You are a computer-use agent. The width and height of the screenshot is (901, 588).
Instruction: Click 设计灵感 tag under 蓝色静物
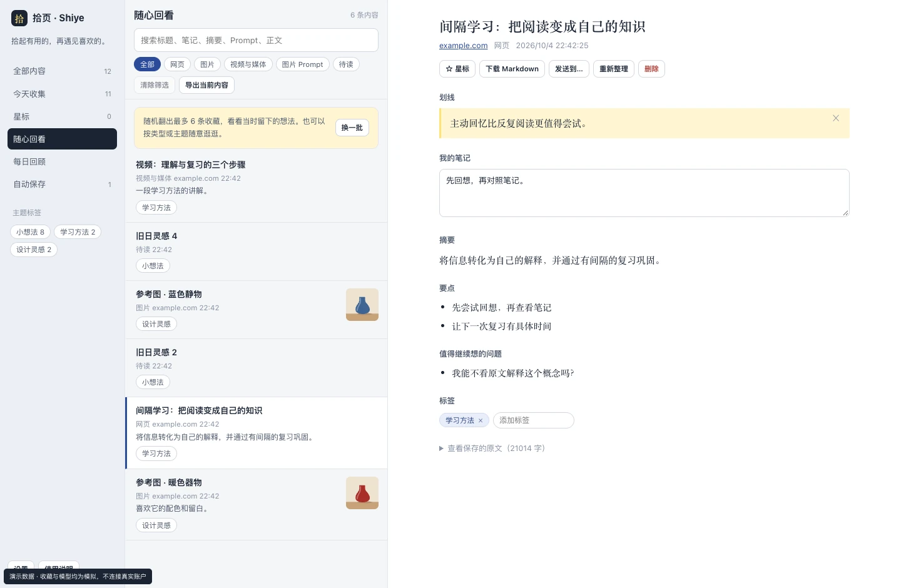(156, 324)
